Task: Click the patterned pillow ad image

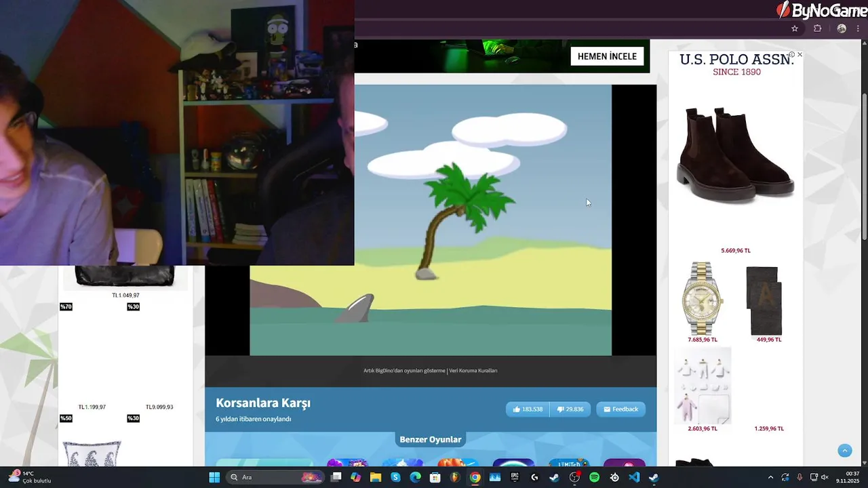Action: pyautogui.click(x=92, y=453)
